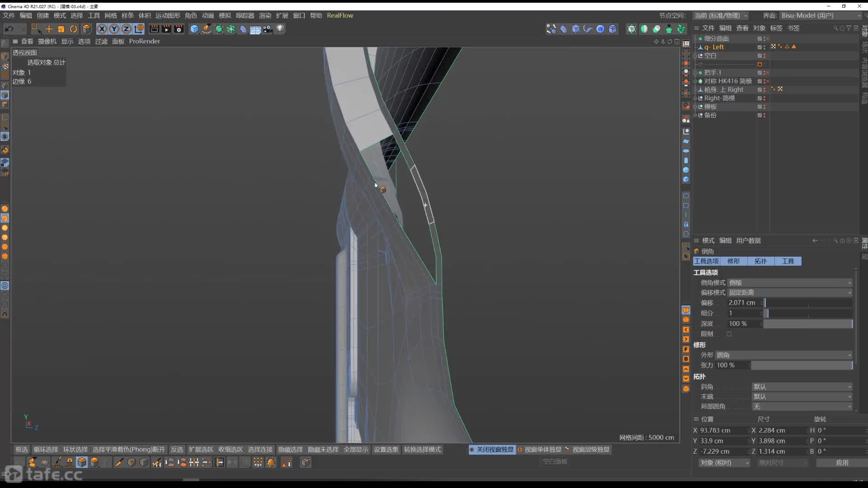The image size is (868, 488).
Task: Open the 运动图形 menu
Action: [x=168, y=15]
